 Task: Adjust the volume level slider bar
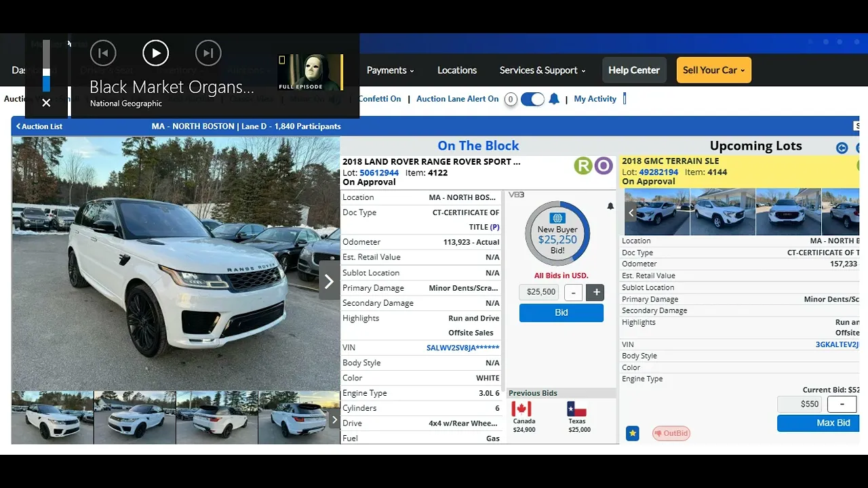[x=46, y=66]
